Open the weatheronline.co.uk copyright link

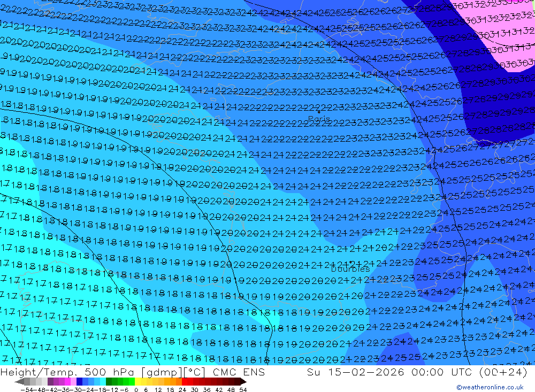pos(490,387)
